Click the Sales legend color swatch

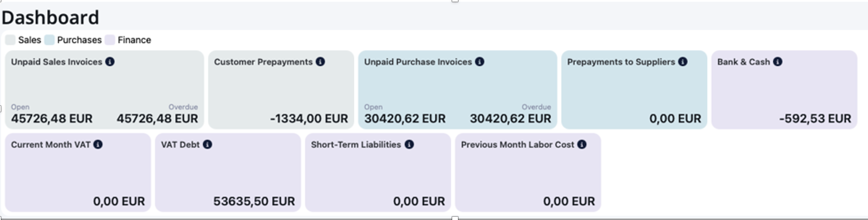point(10,40)
